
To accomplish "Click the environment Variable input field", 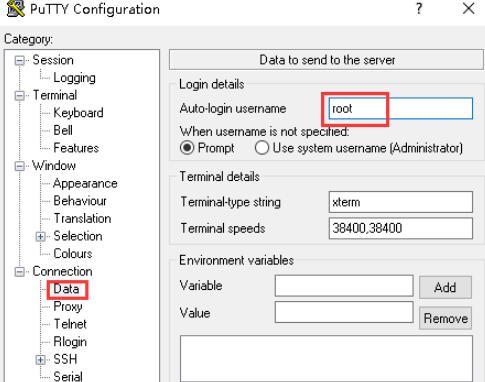I will pyautogui.click(x=344, y=286).
